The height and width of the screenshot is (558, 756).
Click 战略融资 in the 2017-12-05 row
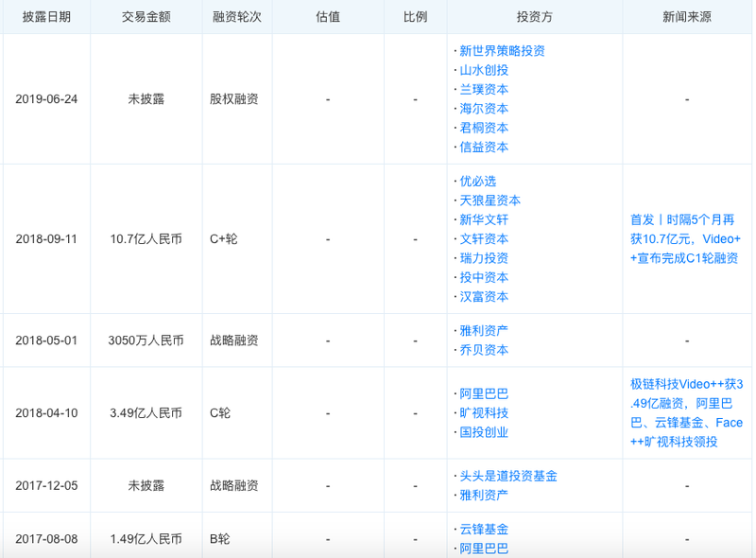(x=233, y=485)
